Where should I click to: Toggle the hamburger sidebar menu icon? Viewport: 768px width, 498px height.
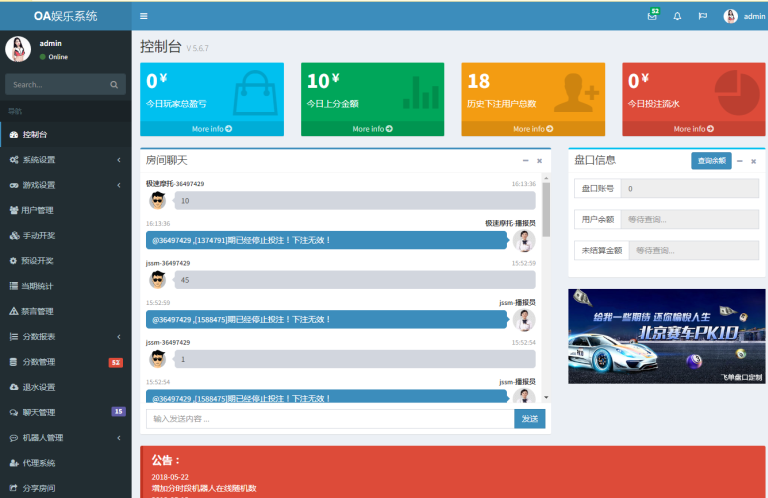[x=144, y=16]
